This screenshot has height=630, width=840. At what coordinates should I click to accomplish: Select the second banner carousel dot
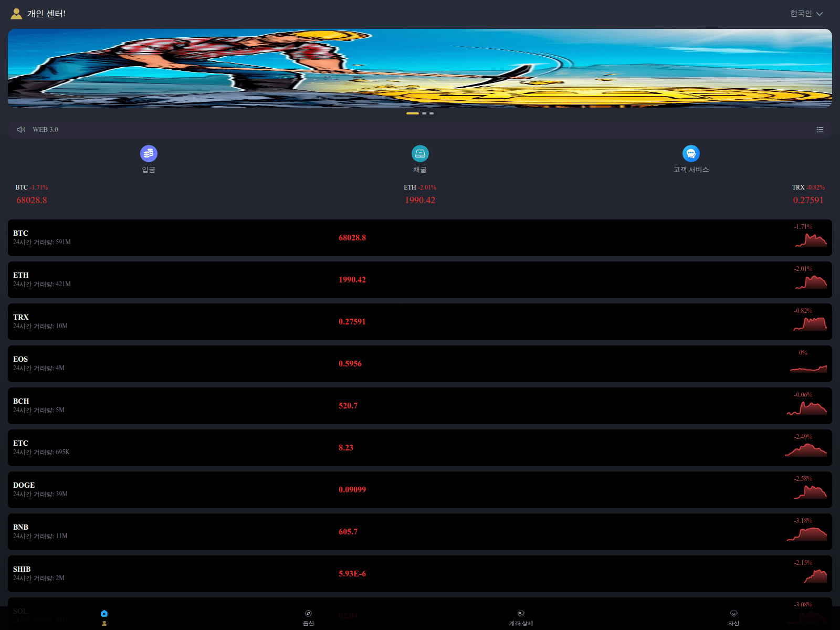(x=424, y=113)
